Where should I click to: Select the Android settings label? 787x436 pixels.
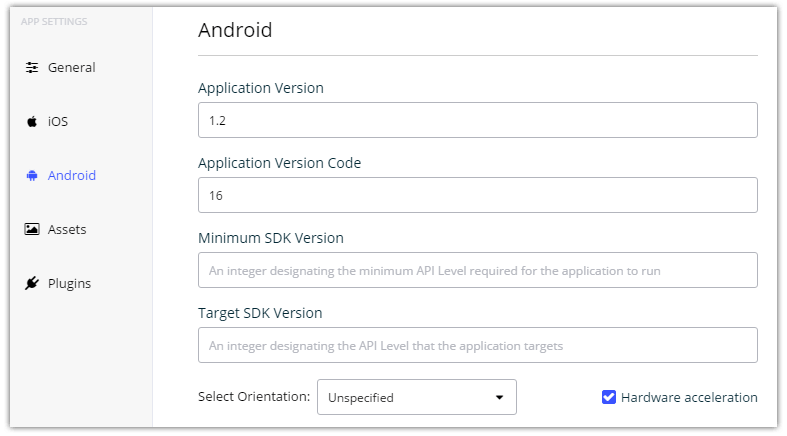(x=72, y=176)
